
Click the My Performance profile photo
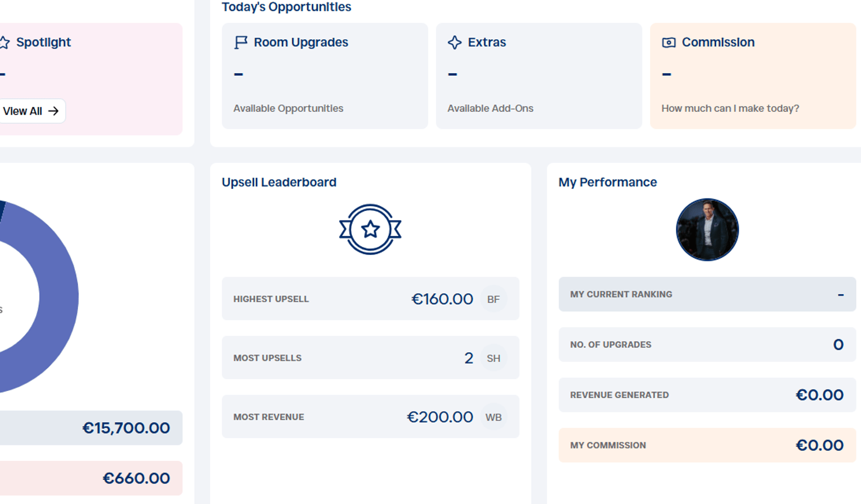[707, 230]
